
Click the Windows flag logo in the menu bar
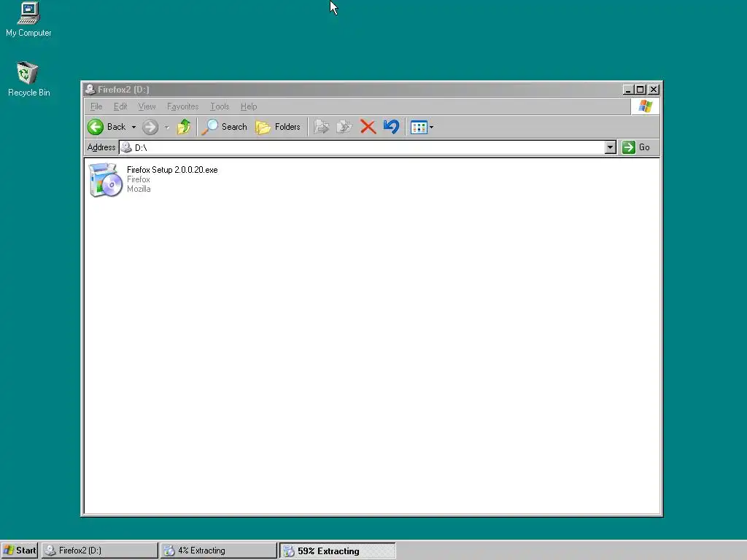click(x=646, y=106)
